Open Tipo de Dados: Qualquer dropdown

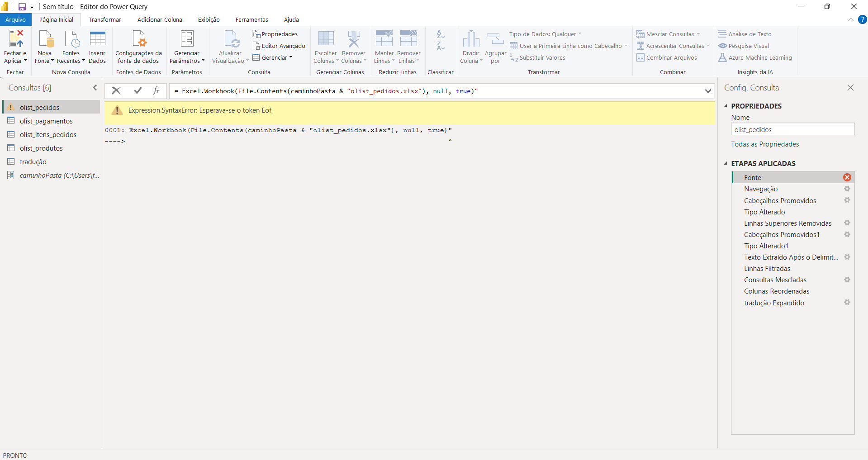tap(545, 34)
